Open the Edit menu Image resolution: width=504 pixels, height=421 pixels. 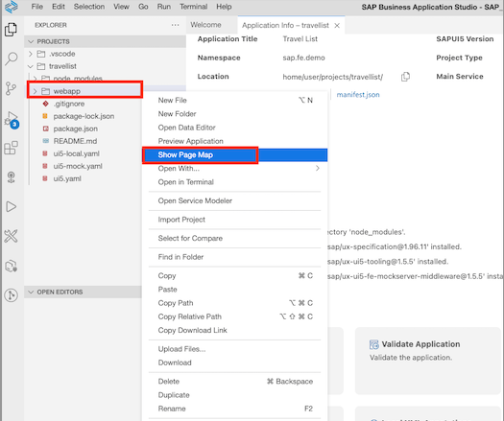[59, 7]
